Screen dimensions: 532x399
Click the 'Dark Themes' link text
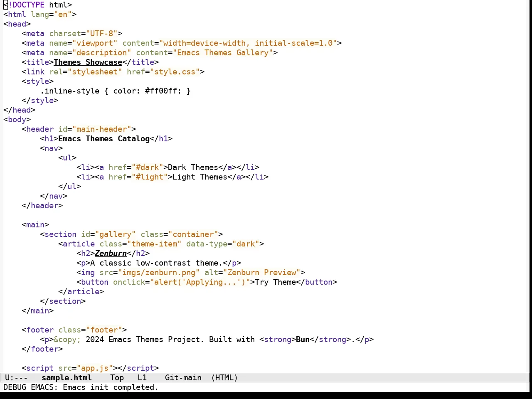click(193, 167)
